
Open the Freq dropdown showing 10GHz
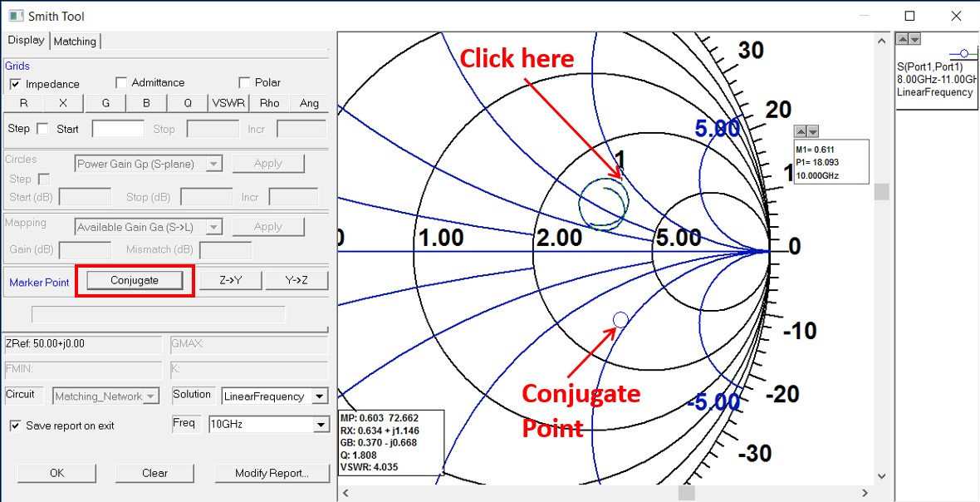pyautogui.click(x=321, y=424)
